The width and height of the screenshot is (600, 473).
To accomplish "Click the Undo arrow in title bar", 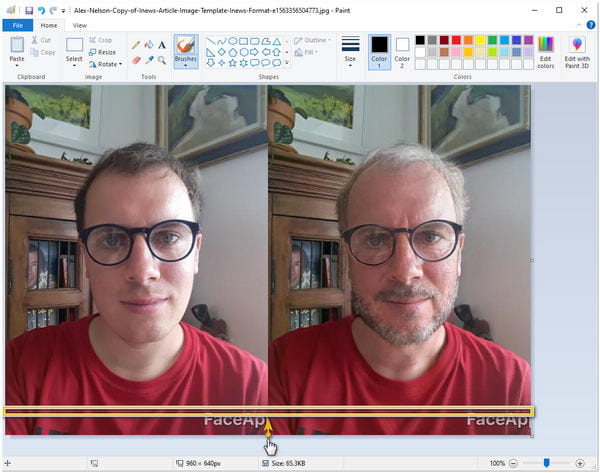I will (x=41, y=10).
